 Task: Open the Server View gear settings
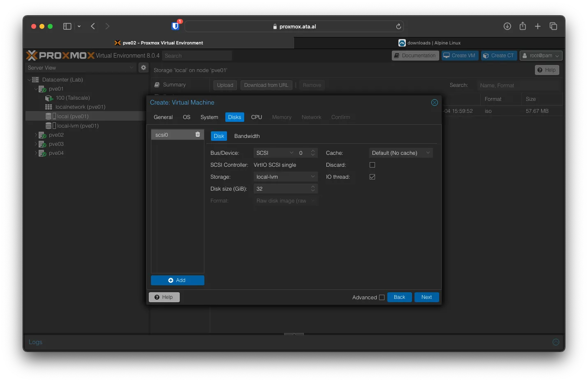(144, 68)
